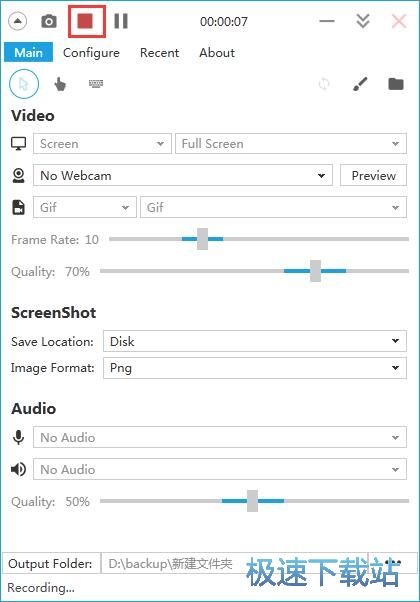Open the output folder with the folder icon
420x602 pixels.
pos(396,83)
